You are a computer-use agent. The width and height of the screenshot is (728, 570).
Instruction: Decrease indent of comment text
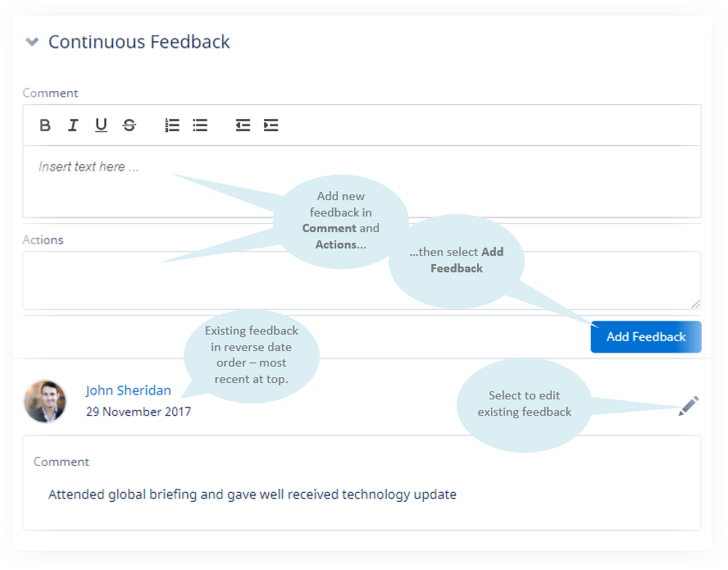(243, 125)
